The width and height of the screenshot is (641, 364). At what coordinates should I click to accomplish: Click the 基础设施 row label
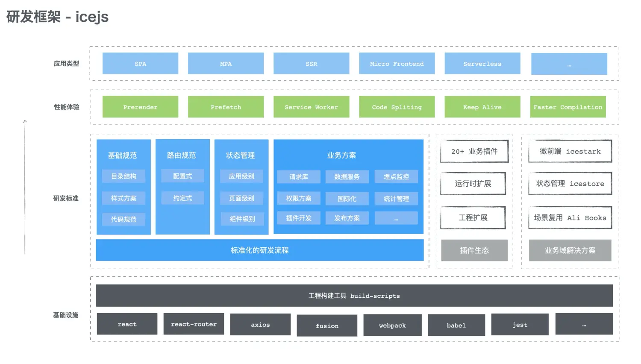pos(66,315)
